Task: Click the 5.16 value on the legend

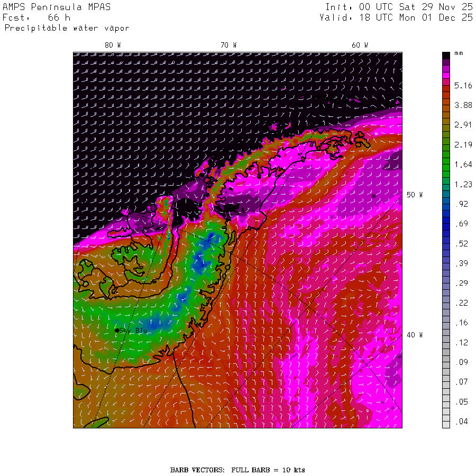Action: click(463, 85)
